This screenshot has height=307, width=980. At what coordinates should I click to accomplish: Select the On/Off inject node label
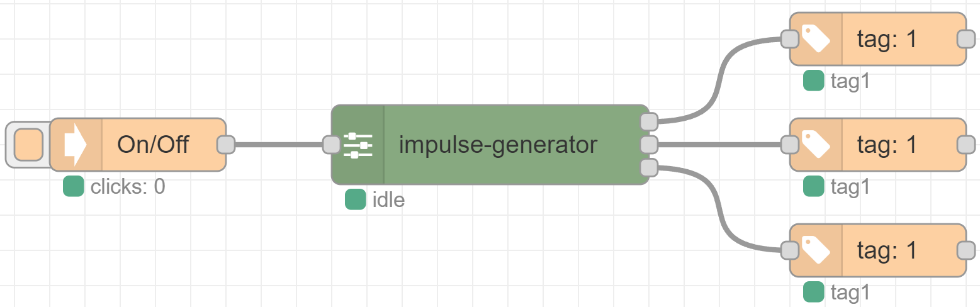pyautogui.click(x=153, y=145)
